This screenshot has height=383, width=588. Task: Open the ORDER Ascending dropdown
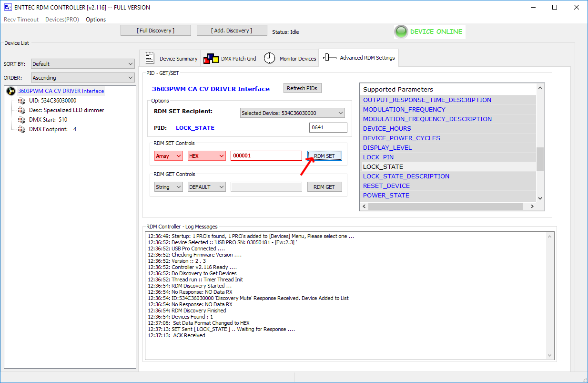pos(83,78)
